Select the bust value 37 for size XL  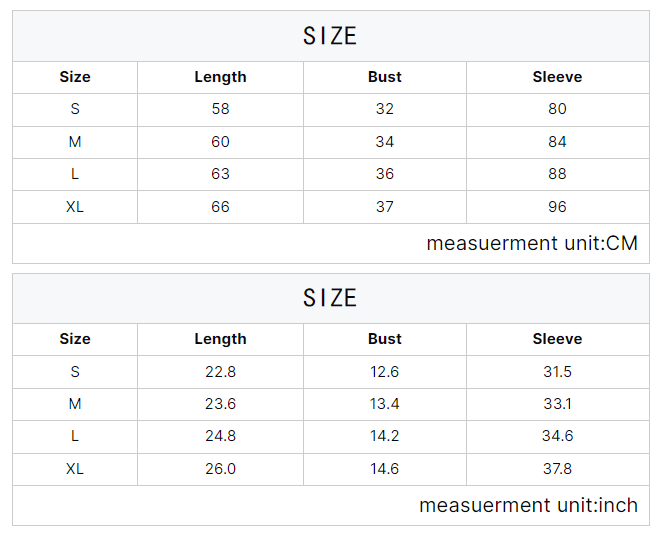click(384, 207)
